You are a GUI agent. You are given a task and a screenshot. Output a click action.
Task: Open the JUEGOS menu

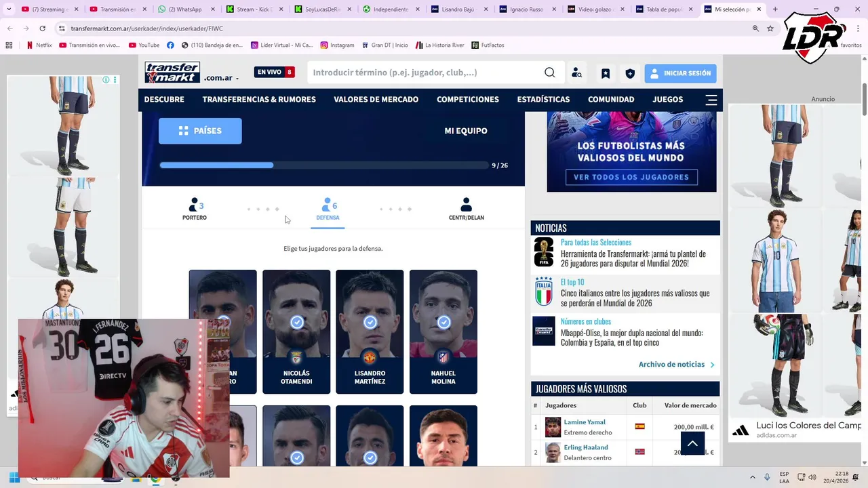tap(667, 99)
